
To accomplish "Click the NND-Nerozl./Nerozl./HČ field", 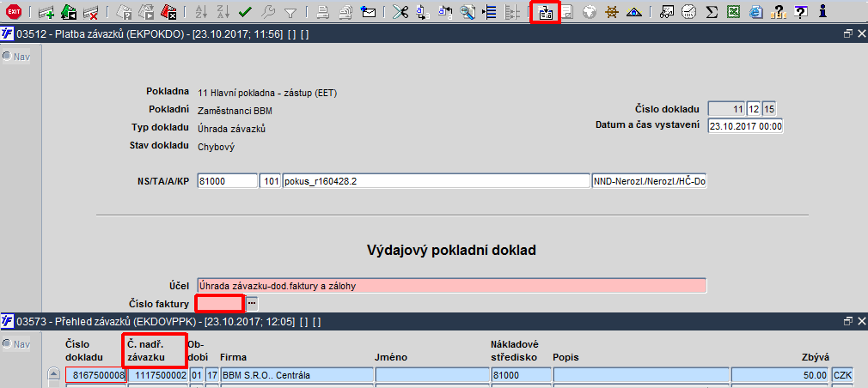I will pos(649,181).
